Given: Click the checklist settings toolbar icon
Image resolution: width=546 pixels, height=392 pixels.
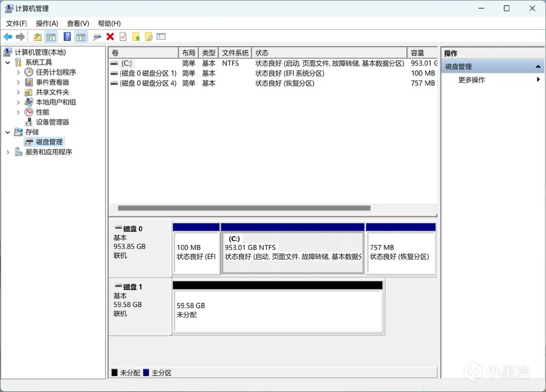Looking at the screenshot, I should point(161,37).
